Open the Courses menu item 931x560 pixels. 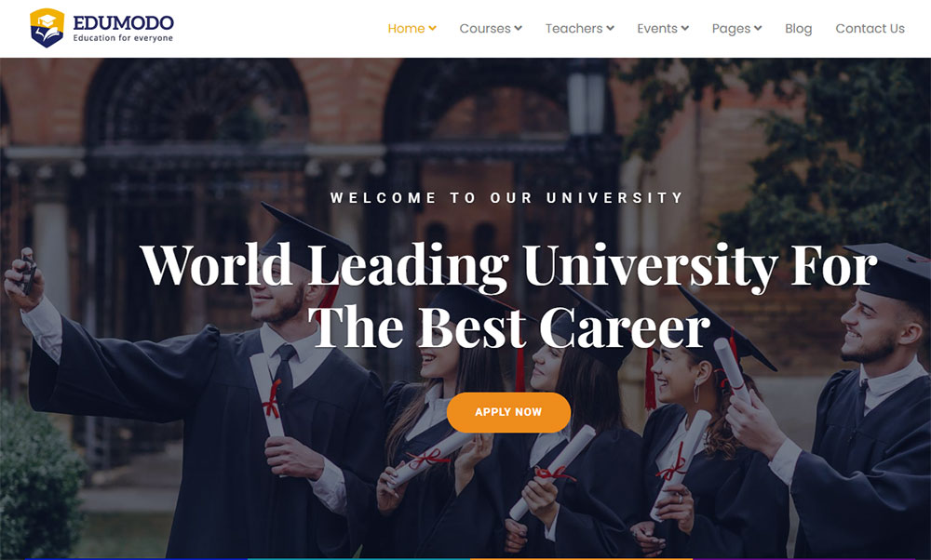tap(485, 29)
